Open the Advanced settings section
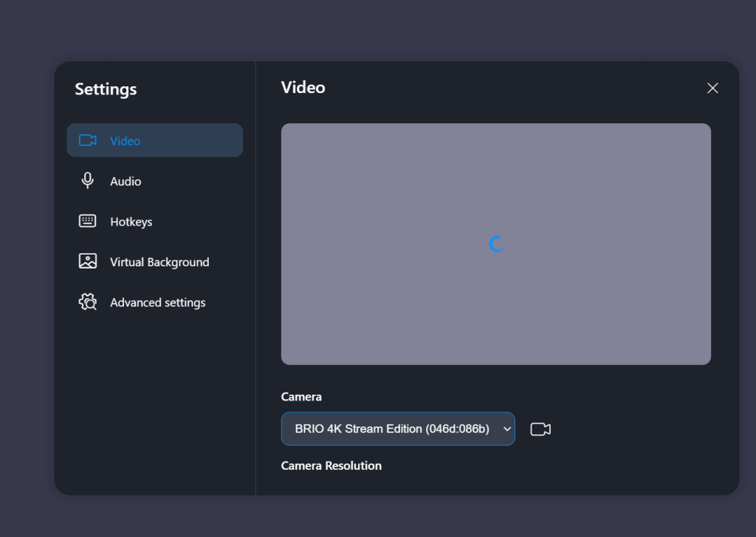This screenshot has height=537, width=756. (155, 302)
